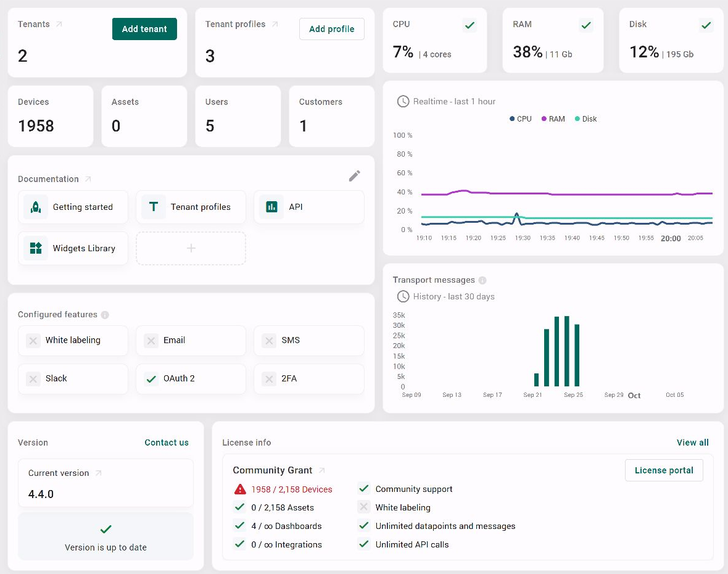The image size is (728, 574).
Task: Open the Tenant profiles documentation link
Action: point(191,207)
